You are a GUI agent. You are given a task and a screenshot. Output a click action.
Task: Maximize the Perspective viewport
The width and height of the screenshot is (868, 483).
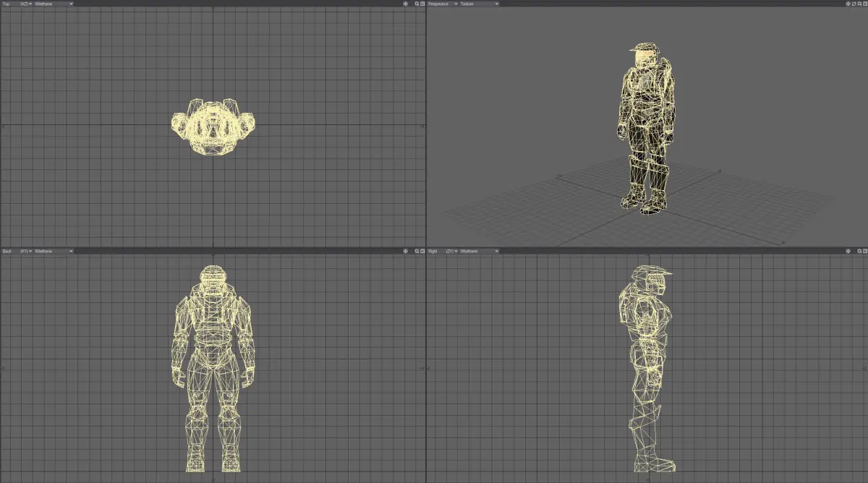pos(865,4)
